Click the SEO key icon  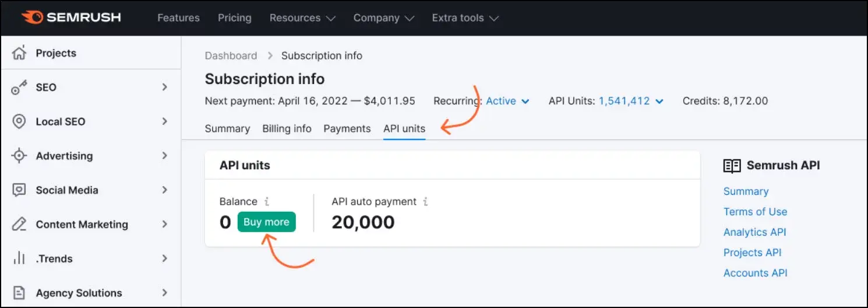click(x=19, y=87)
